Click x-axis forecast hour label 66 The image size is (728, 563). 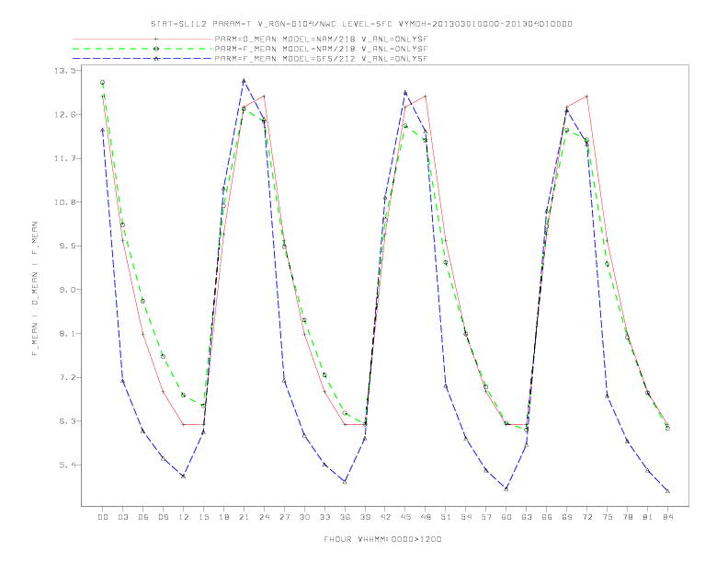[547, 517]
